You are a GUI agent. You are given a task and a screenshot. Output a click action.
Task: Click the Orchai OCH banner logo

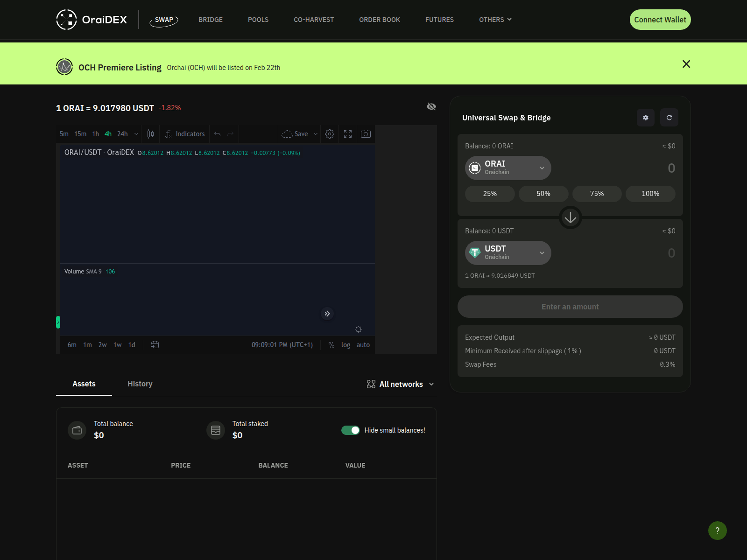[64, 67]
